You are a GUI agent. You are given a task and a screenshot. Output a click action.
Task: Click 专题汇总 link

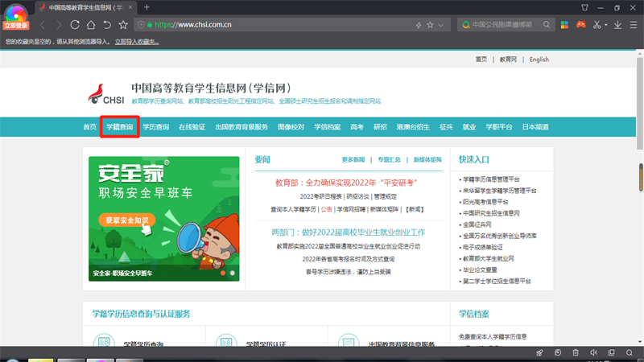click(389, 159)
